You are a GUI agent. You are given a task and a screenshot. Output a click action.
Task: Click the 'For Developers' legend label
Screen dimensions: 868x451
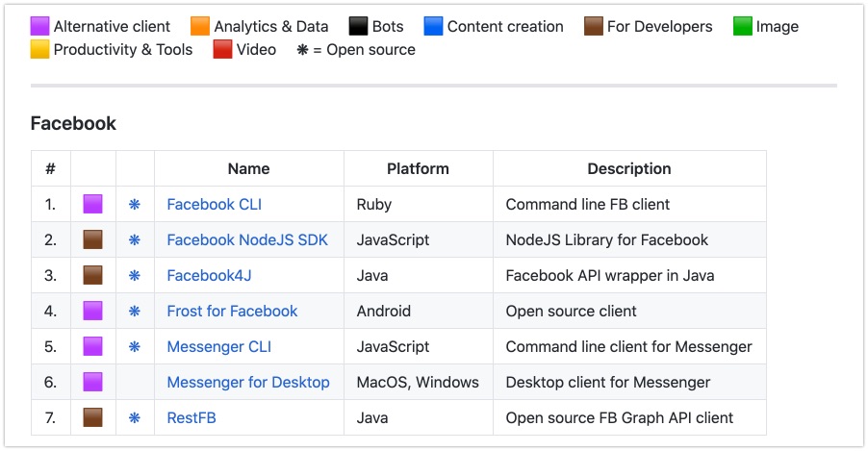660,27
